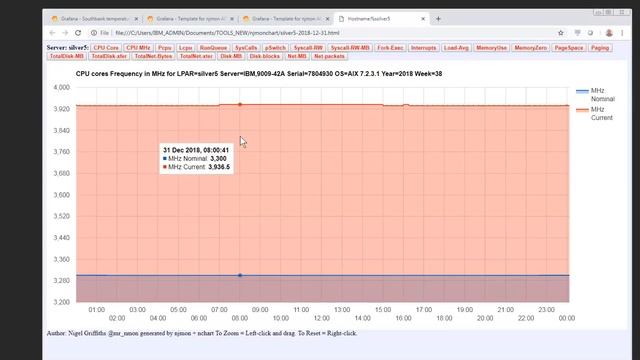Show the CPU MHz chart
The image size is (640, 360).
[x=138, y=48]
